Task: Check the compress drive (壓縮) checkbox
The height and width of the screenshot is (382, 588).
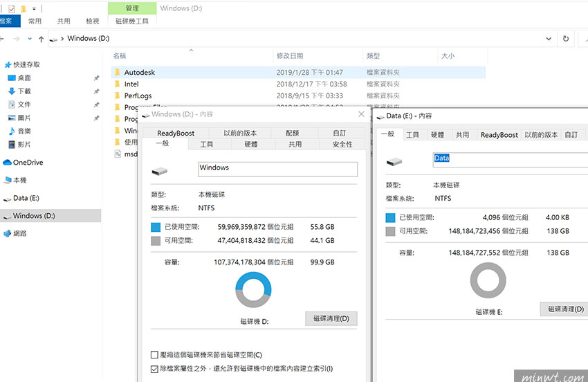Action: 154,355
